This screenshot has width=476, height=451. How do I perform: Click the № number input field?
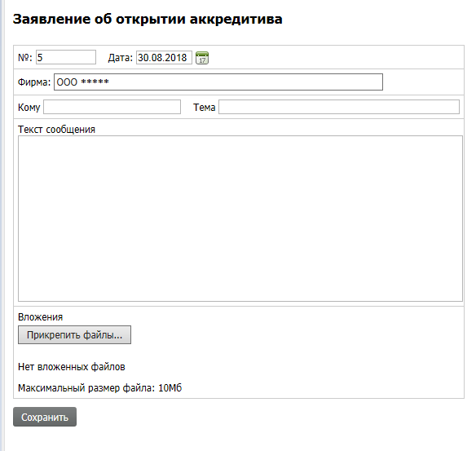point(66,57)
